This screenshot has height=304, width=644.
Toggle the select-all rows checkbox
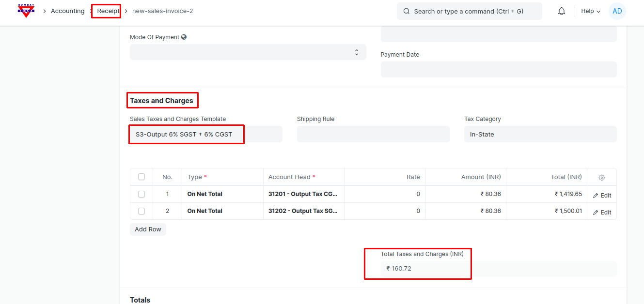pyautogui.click(x=141, y=177)
